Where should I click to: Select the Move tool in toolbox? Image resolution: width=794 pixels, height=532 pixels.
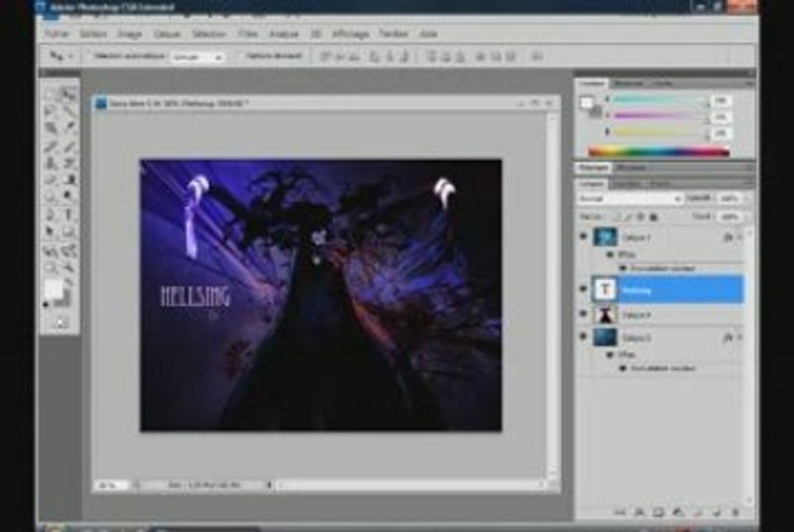pyautogui.click(x=69, y=94)
